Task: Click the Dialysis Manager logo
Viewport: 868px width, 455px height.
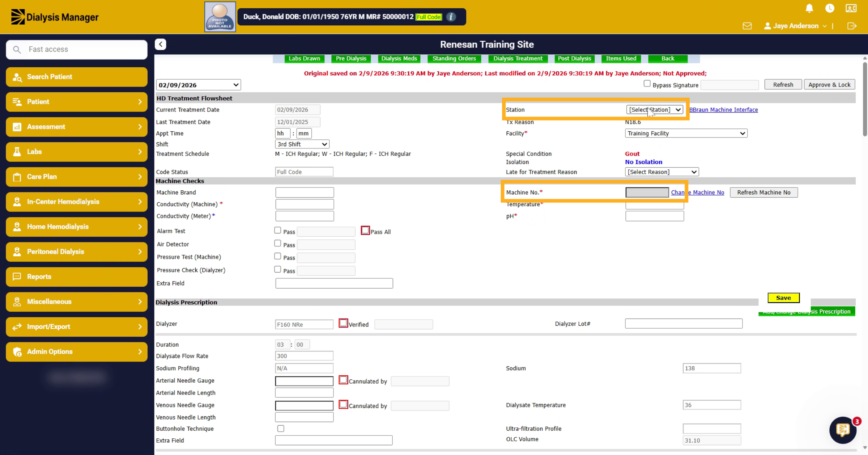Action: tap(55, 17)
